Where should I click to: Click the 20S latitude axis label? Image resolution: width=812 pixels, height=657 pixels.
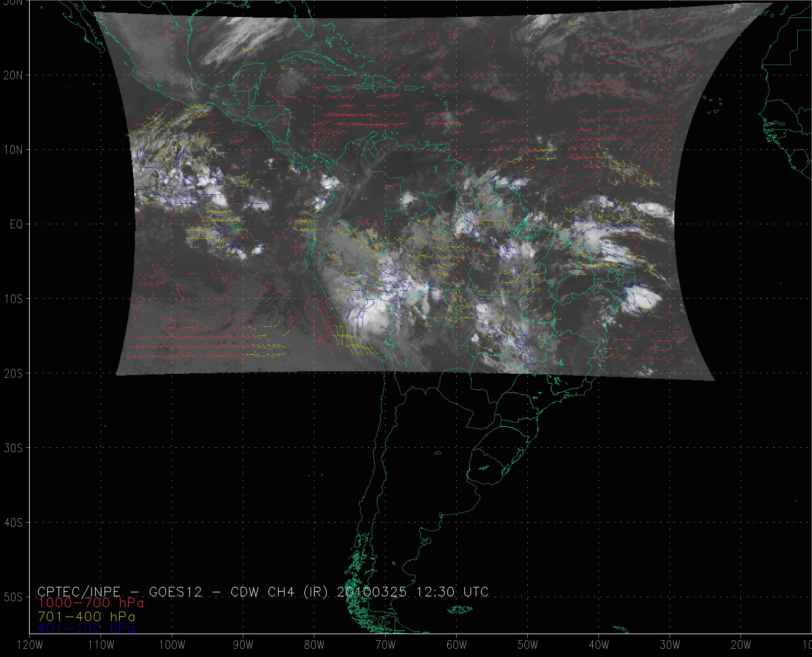(x=13, y=373)
